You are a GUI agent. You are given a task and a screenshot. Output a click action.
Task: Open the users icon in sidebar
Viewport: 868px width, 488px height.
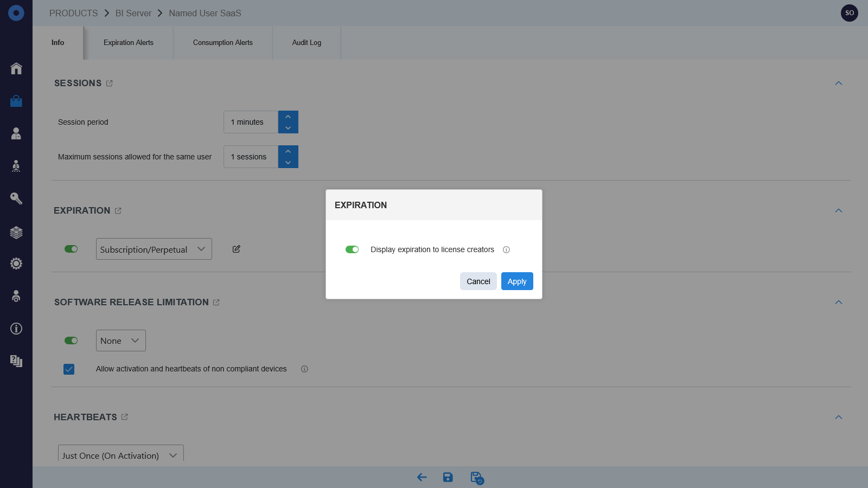pyautogui.click(x=16, y=133)
